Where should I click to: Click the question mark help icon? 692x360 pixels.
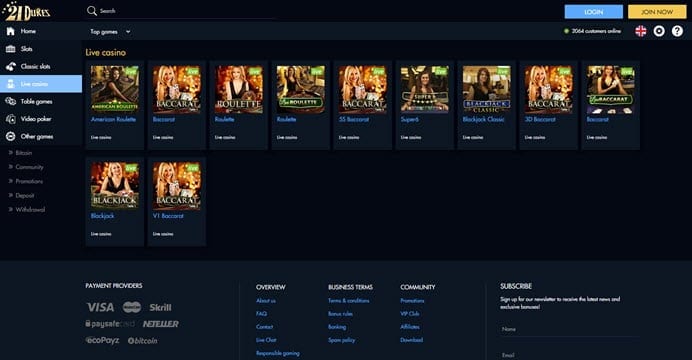point(677,31)
